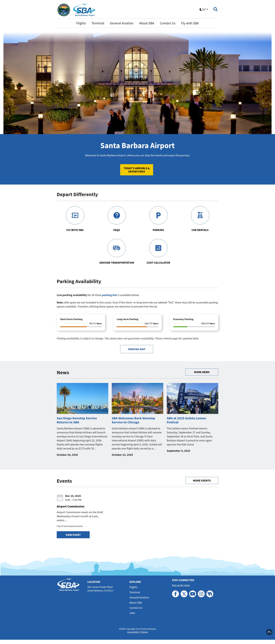The image size is (275, 644).
Task: Open the Car Rentals icon
Action: 200,215
